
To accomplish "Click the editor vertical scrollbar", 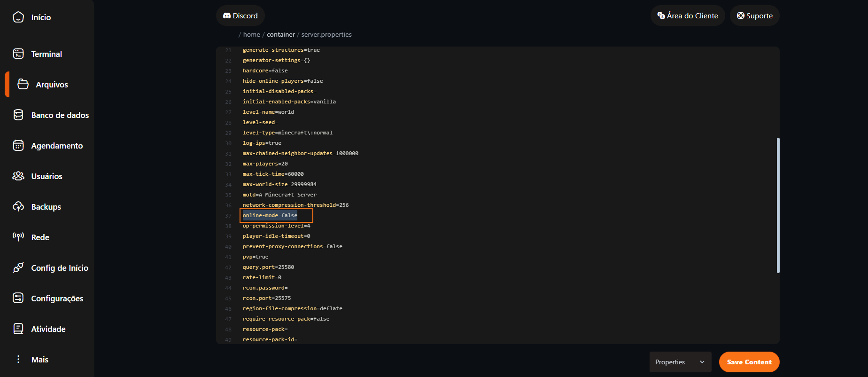I will point(778,205).
